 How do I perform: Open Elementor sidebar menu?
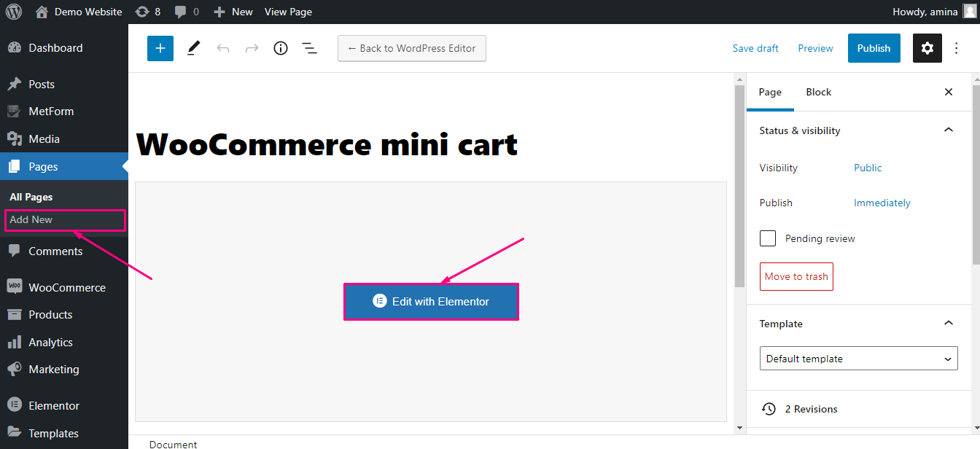tap(64, 406)
